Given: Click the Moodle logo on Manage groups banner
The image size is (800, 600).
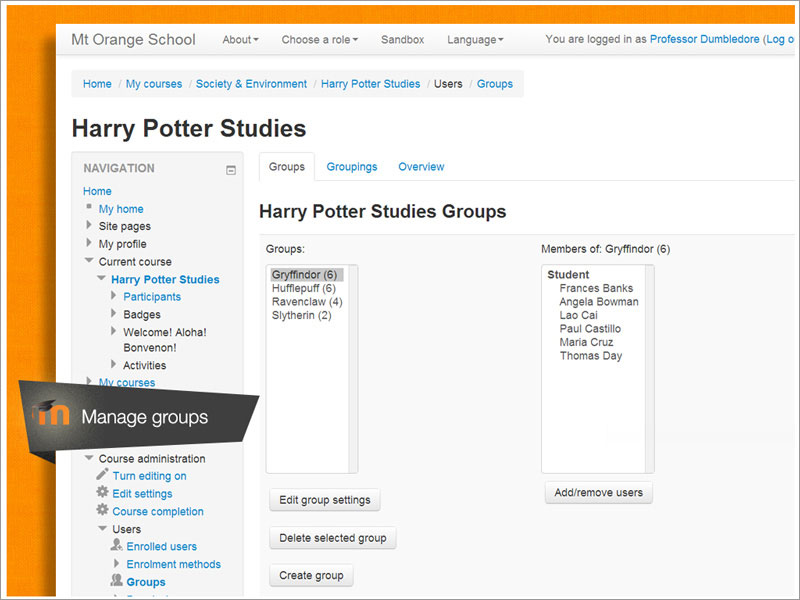Looking at the screenshot, I should coord(51,414).
